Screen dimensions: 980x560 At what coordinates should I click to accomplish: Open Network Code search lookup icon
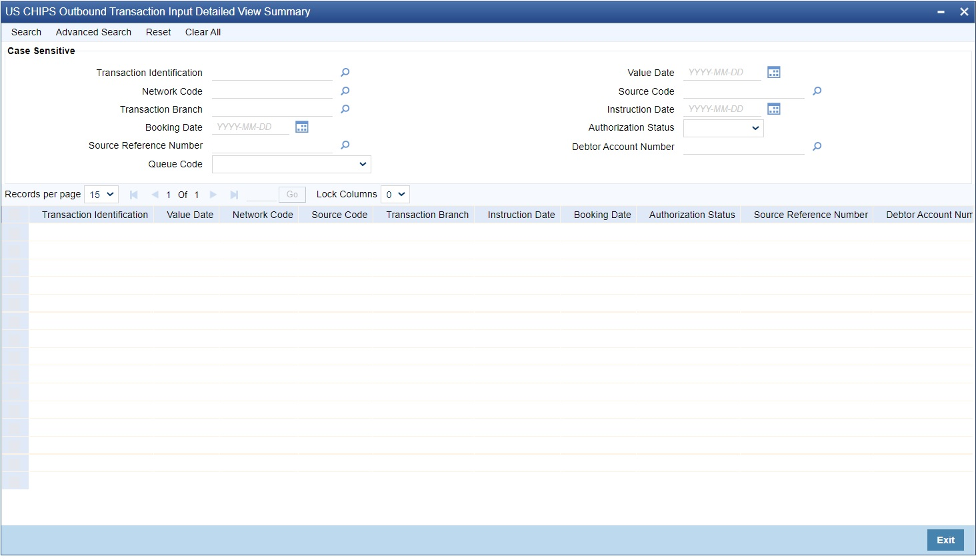(345, 91)
